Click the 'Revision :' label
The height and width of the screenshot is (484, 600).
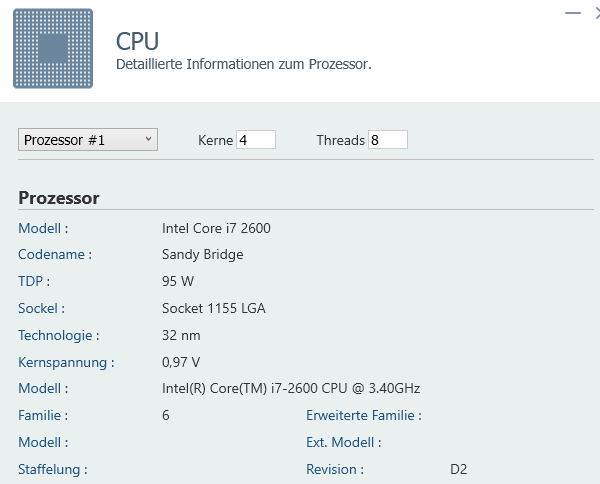pyautogui.click(x=335, y=469)
